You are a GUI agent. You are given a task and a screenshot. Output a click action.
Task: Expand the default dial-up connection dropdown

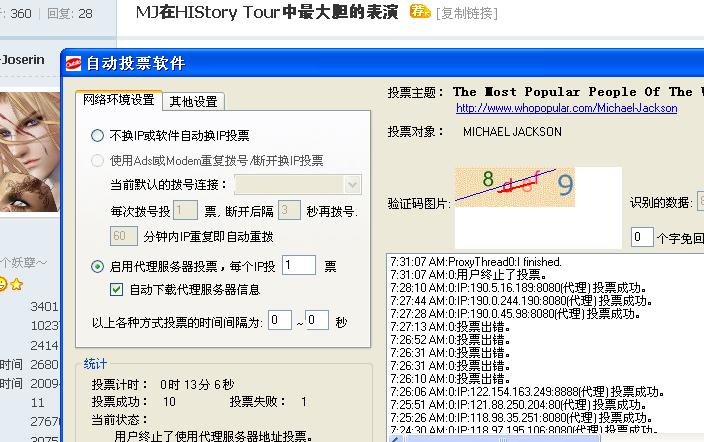coord(351,185)
